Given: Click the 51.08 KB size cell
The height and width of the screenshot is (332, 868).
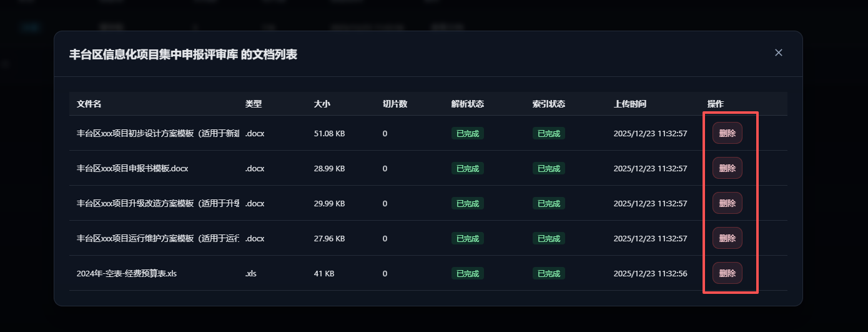Looking at the screenshot, I should (329, 133).
